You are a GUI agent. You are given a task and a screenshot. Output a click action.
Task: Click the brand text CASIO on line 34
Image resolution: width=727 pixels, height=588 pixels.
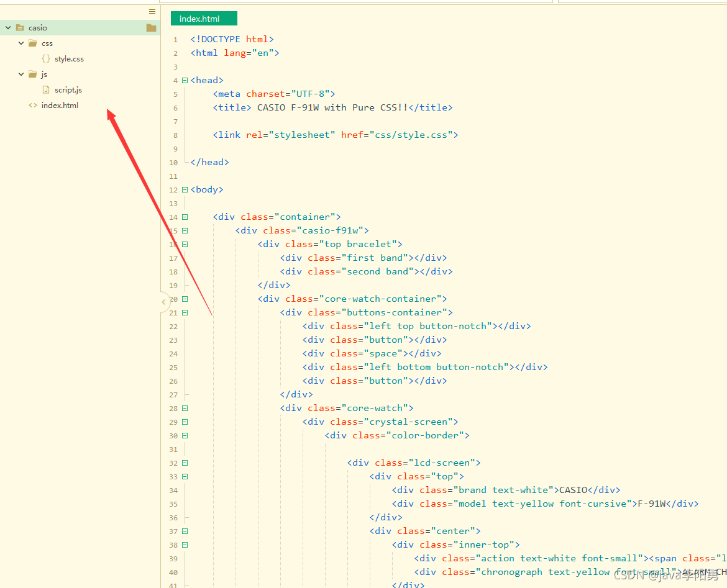coord(573,491)
